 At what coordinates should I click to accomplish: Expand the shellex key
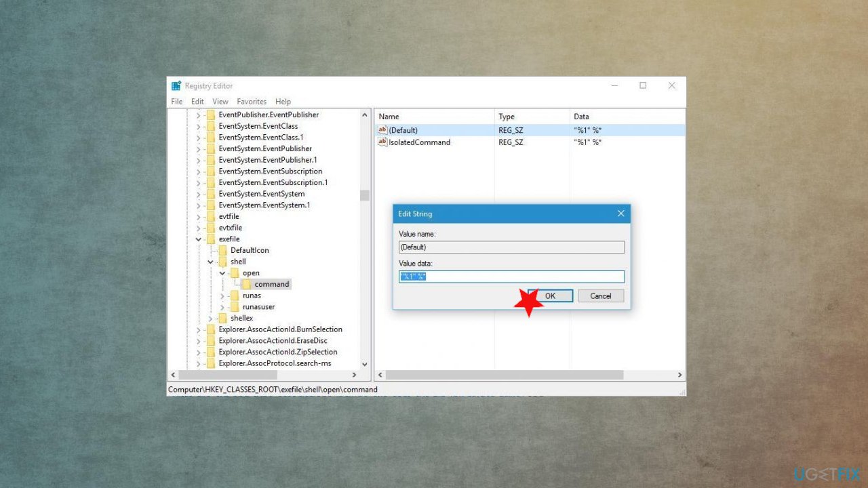[x=210, y=318]
